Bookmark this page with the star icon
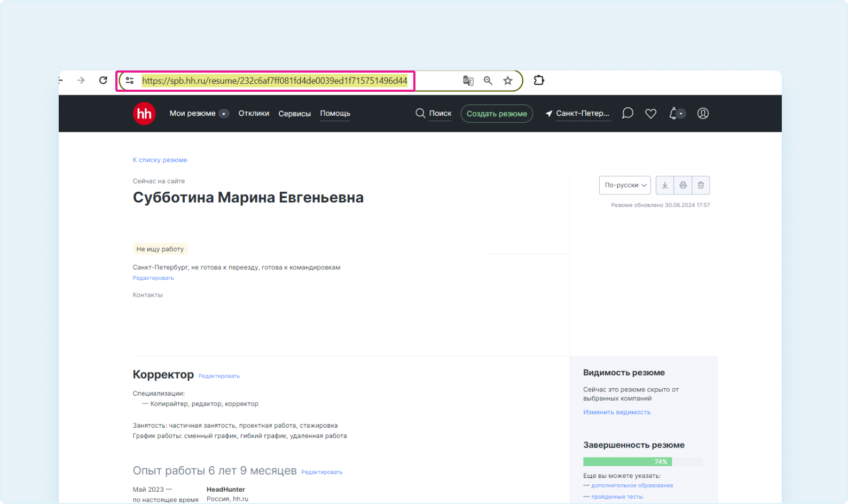 click(x=508, y=81)
